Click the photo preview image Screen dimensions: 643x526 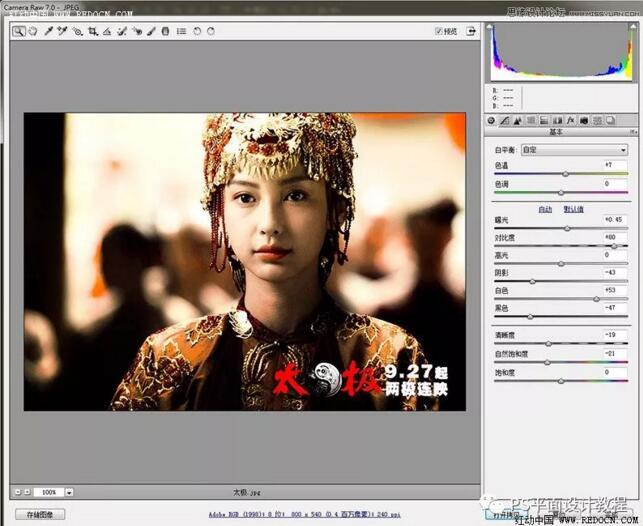(245, 262)
